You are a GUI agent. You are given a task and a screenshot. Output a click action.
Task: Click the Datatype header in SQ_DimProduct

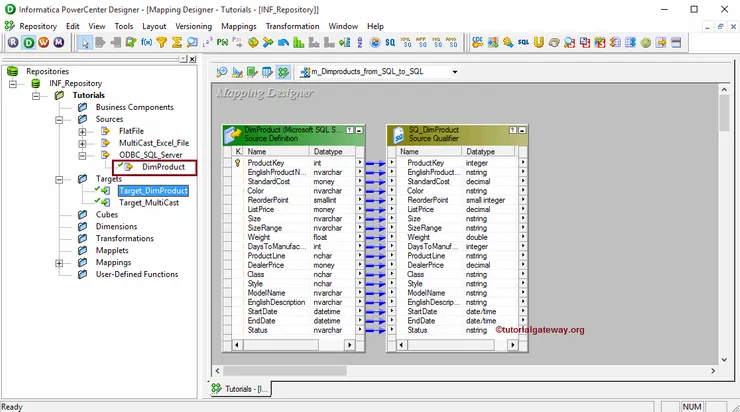[x=488, y=151]
